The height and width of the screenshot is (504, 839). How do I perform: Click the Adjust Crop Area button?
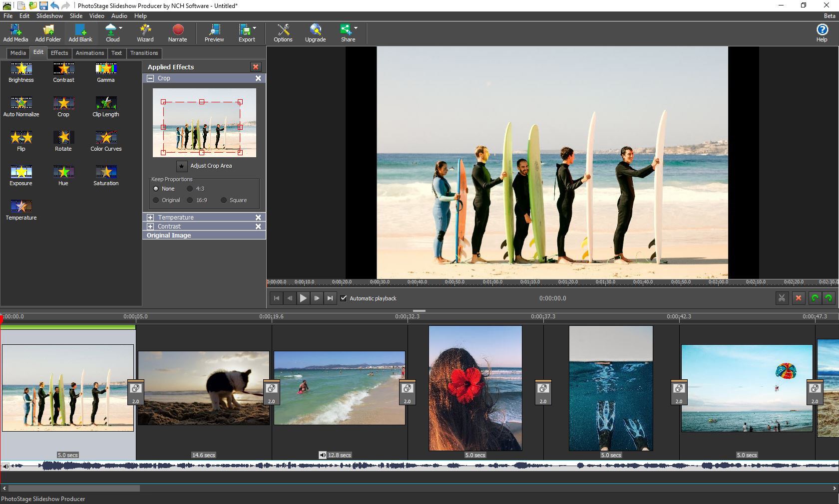pyautogui.click(x=182, y=166)
